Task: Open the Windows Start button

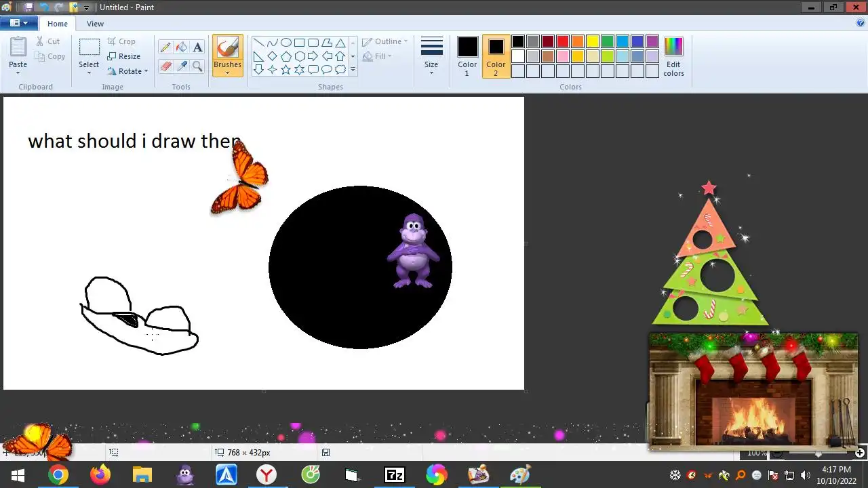Action: point(17,475)
